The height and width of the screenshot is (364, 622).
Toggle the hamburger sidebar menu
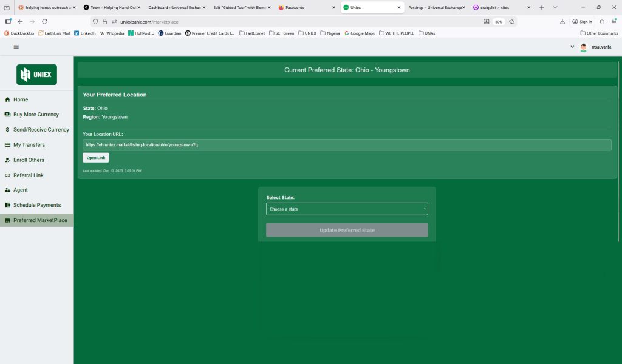pyautogui.click(x=16, y=47)
